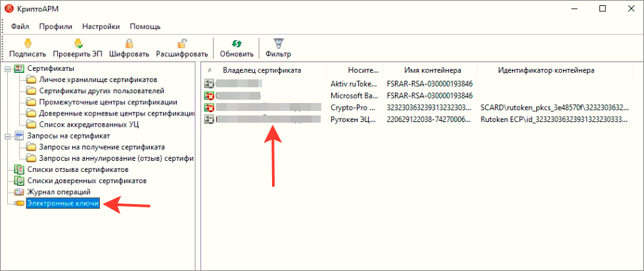Click the Проверить ЭП toolbar icon
This screenshot has height=271, width=644.
tap(78, 43)
